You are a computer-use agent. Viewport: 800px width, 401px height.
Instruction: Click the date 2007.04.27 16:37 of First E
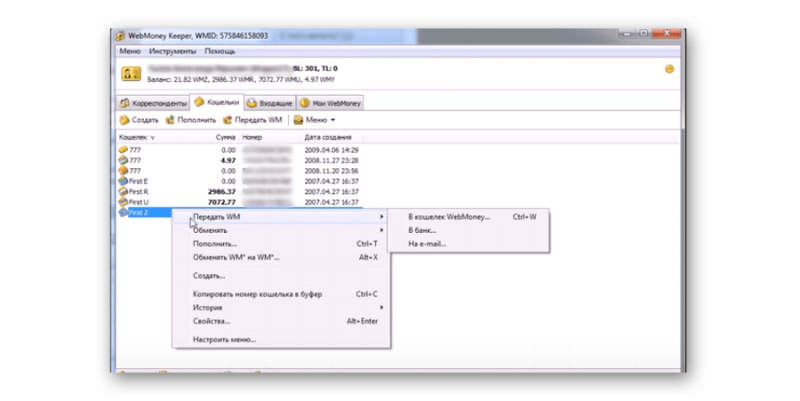(331, 182)
